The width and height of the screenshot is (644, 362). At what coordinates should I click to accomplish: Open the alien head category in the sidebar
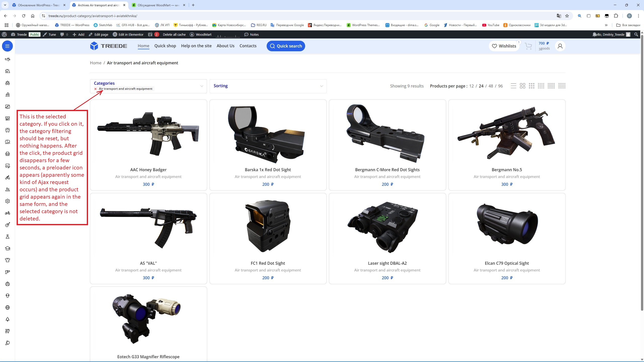(x=8, y=296)
